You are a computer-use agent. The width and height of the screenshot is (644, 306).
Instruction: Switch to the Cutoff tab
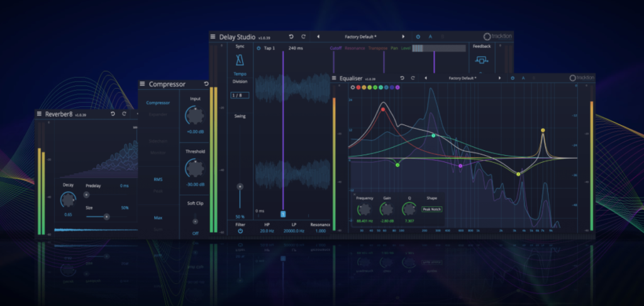tap(336, 48)
